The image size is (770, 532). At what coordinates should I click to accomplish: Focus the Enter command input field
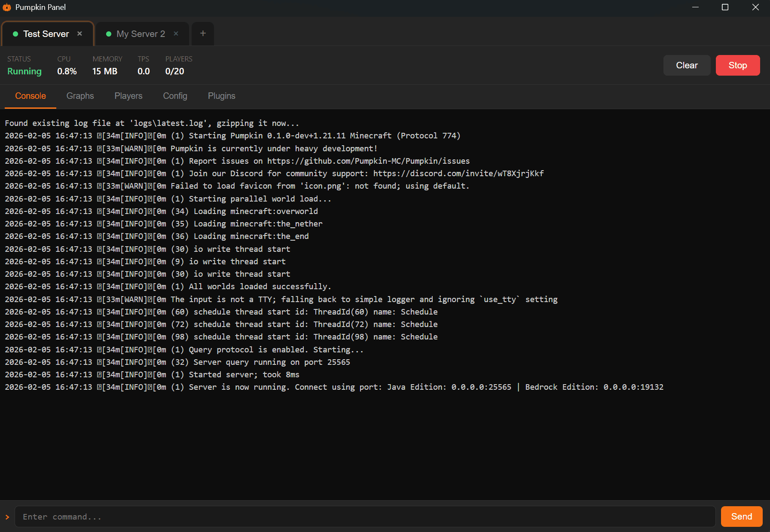click(365, 517)
